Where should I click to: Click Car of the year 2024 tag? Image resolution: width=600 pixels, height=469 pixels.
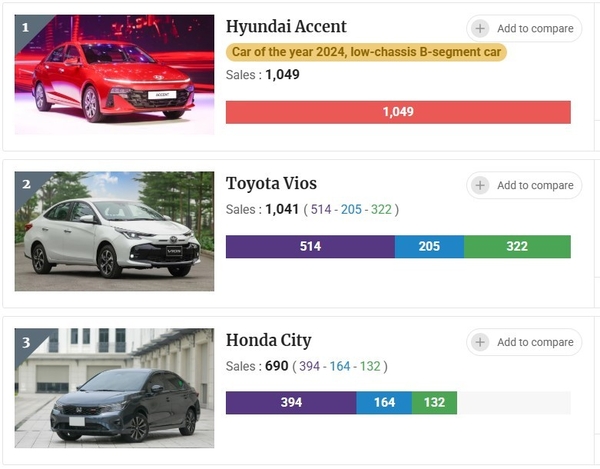point(367,52)
